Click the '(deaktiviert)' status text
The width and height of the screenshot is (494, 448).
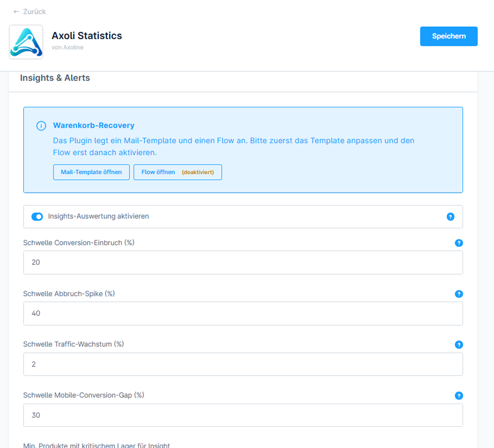coord(198,172)
